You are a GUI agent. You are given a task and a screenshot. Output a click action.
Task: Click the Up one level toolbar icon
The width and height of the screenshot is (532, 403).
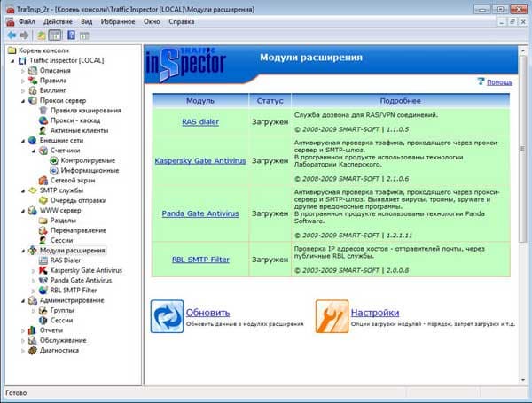tap(42, 35)
